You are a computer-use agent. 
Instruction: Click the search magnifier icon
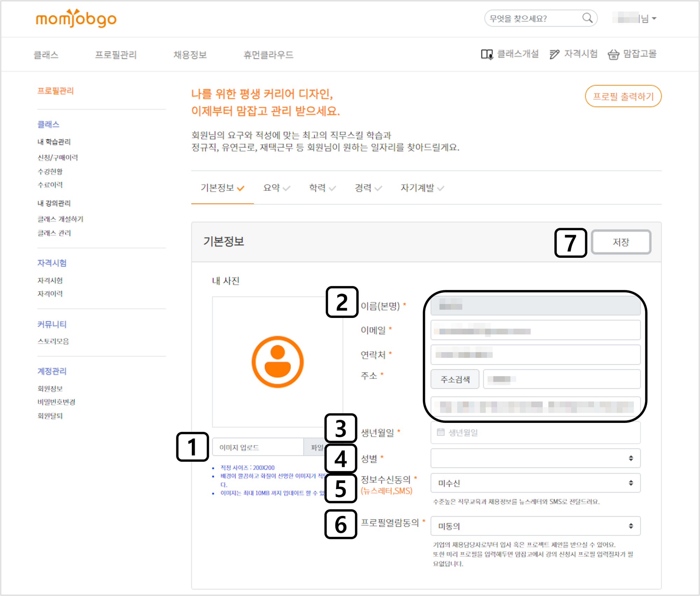click(587, 18)
